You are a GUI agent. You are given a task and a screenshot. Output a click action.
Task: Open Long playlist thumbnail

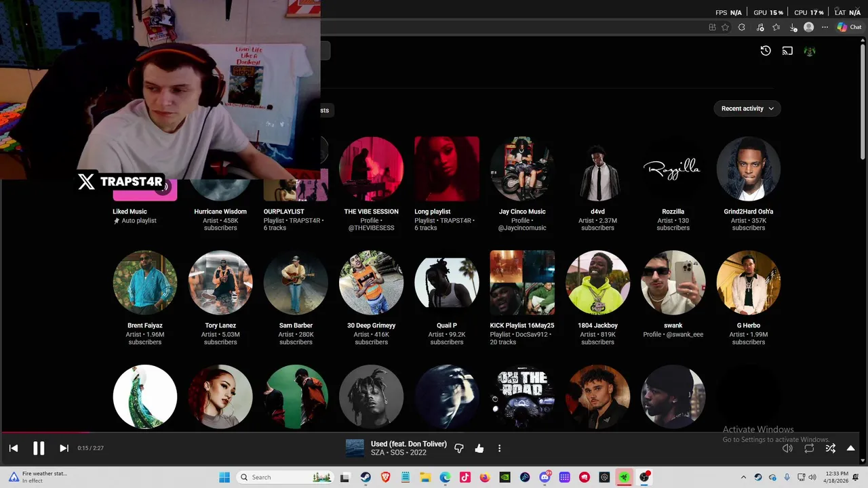coord(447,169)
